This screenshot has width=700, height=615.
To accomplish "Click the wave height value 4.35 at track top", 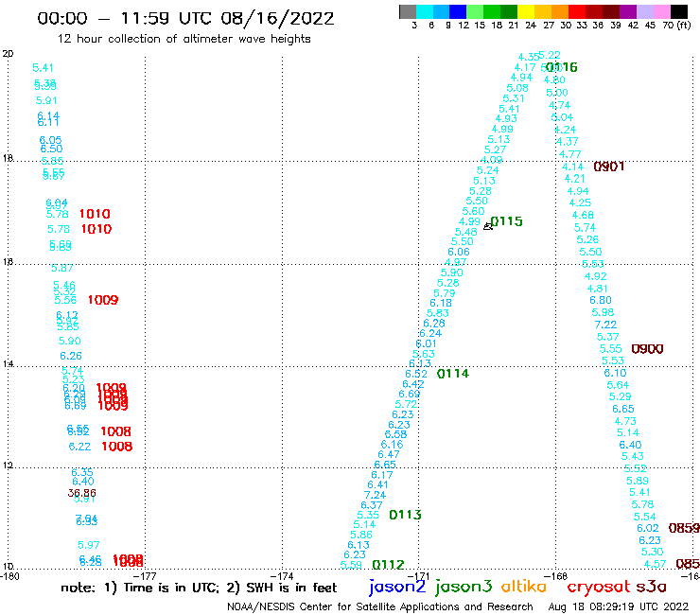I will (x=529, y=57).
